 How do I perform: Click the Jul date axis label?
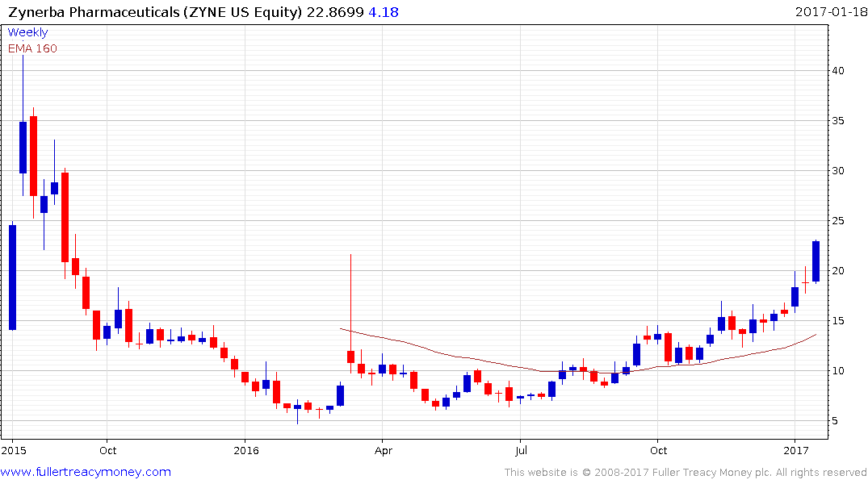521,450
